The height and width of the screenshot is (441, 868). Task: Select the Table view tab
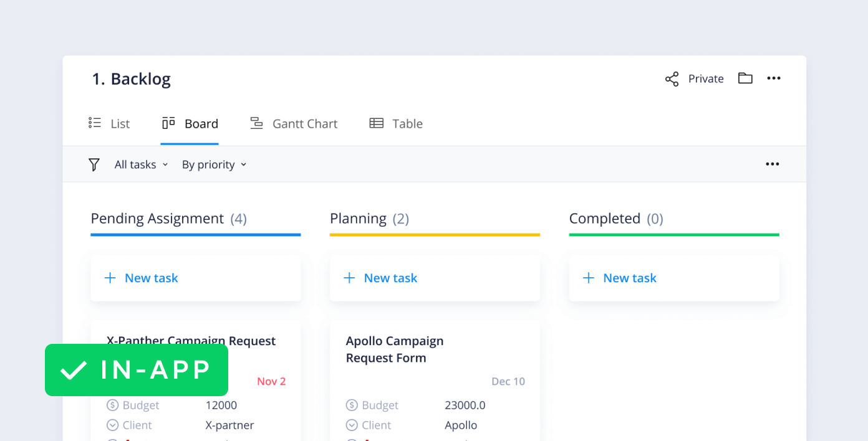[x=396, y=124]
